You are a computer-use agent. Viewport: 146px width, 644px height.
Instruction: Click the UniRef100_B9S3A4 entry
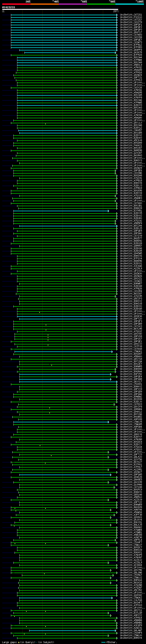click(131, 58)
